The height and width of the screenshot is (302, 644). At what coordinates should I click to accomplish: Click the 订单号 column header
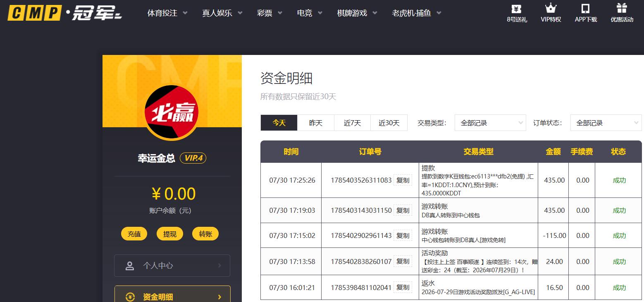(x=370, y=152)
